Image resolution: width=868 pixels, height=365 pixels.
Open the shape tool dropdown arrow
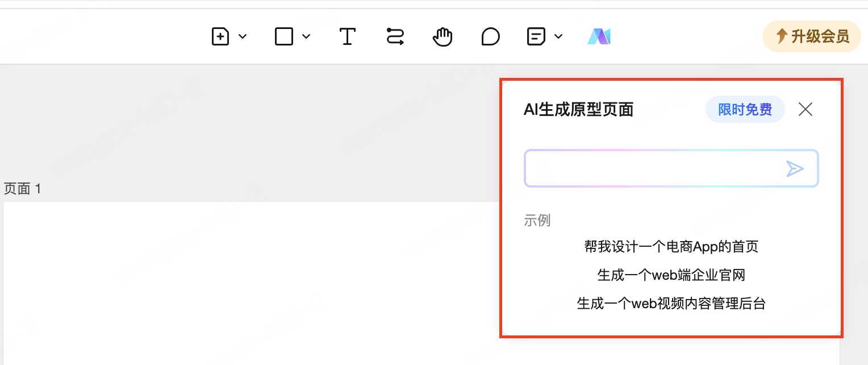306,37
